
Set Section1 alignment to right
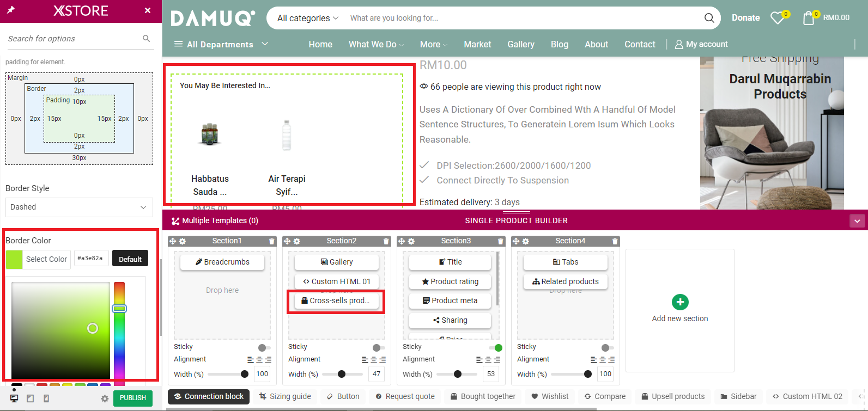click(268, 360)
